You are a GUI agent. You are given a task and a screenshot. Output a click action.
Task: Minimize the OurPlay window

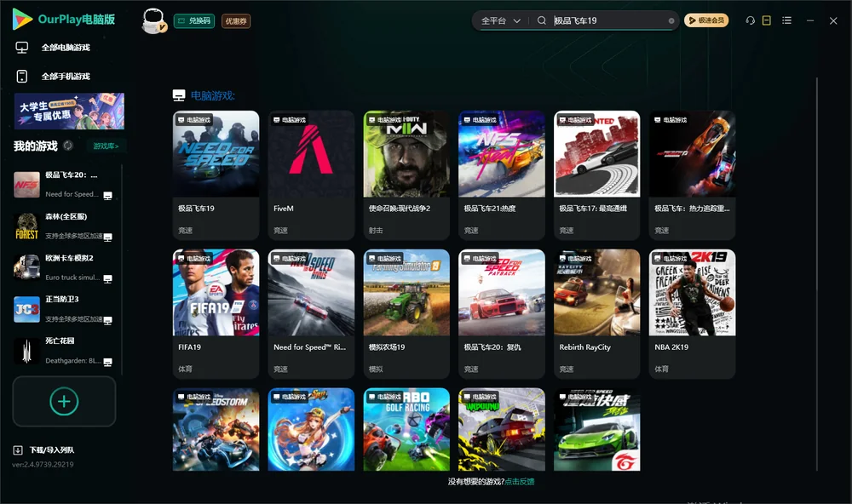pos(810,20)
